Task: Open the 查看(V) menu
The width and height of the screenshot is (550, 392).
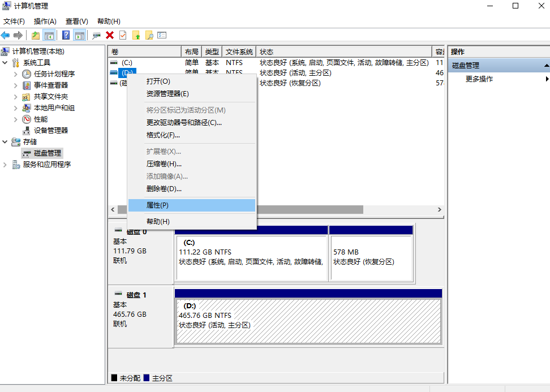Action: (x=77, y=21)
